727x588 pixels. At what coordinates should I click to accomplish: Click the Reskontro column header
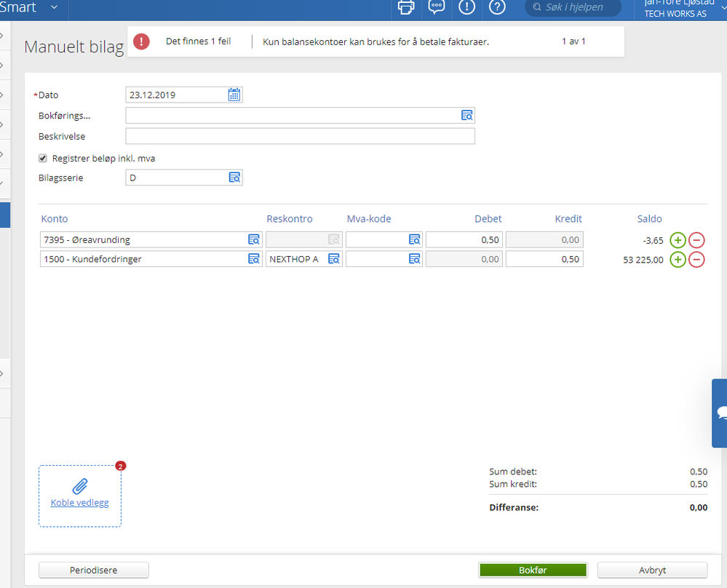(x=290, y=219)
